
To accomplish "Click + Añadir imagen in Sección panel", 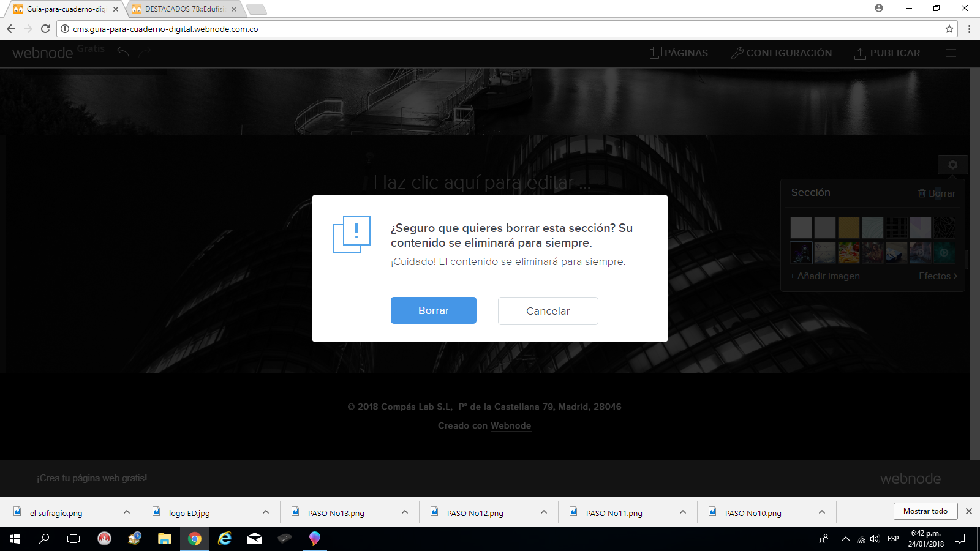I will pyautogui.click(x=825, y=276).
